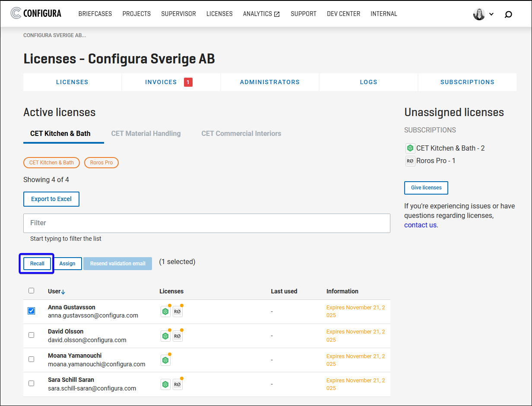Click the Export to Excel button
The width and height of the screenshot is (532, 406).
[x=51, y=199]
